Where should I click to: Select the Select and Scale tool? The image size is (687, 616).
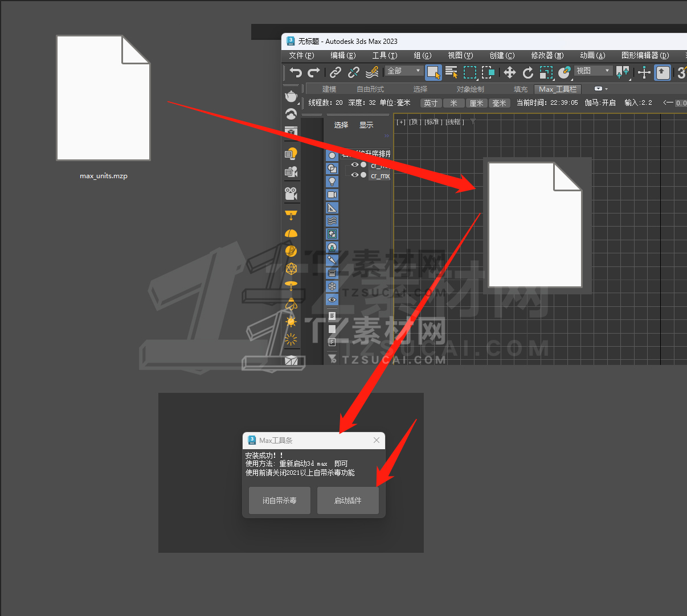click(x=546, y=72)
